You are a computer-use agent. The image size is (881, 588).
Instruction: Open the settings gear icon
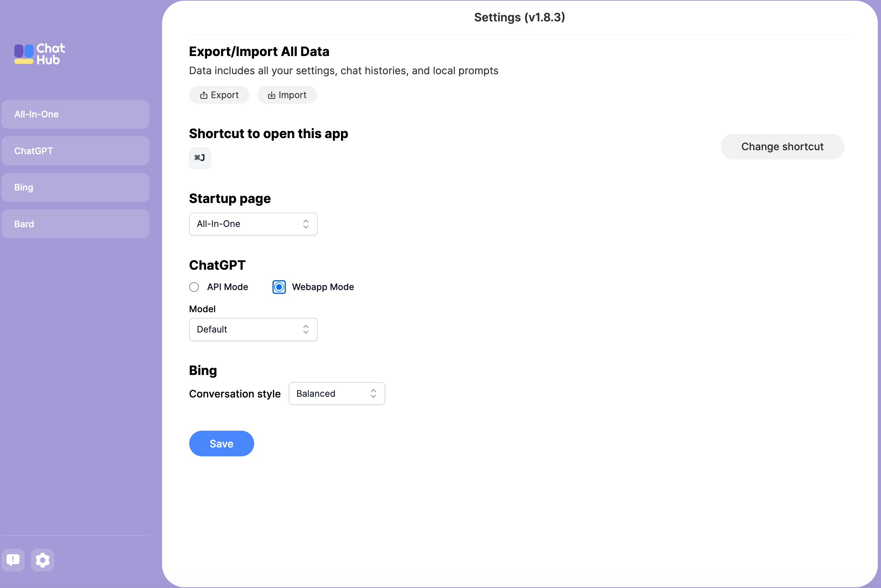click(42, 560)
